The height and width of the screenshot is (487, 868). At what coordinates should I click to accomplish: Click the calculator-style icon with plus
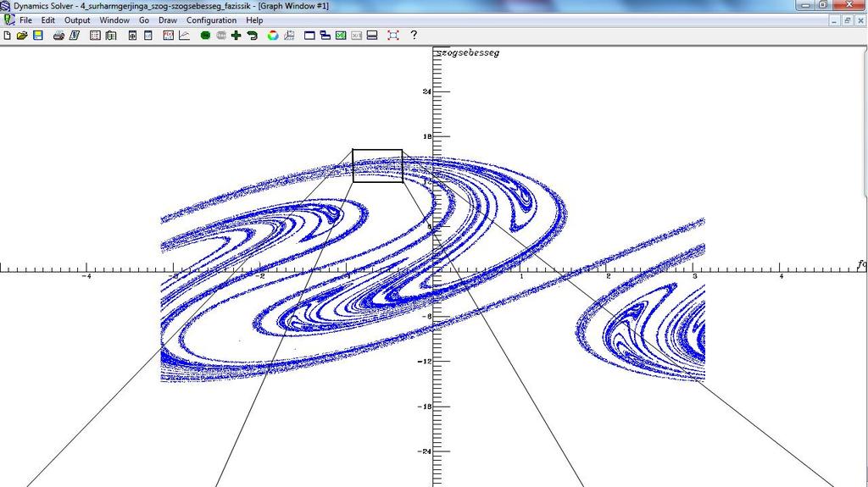click(x=132, y=36)
